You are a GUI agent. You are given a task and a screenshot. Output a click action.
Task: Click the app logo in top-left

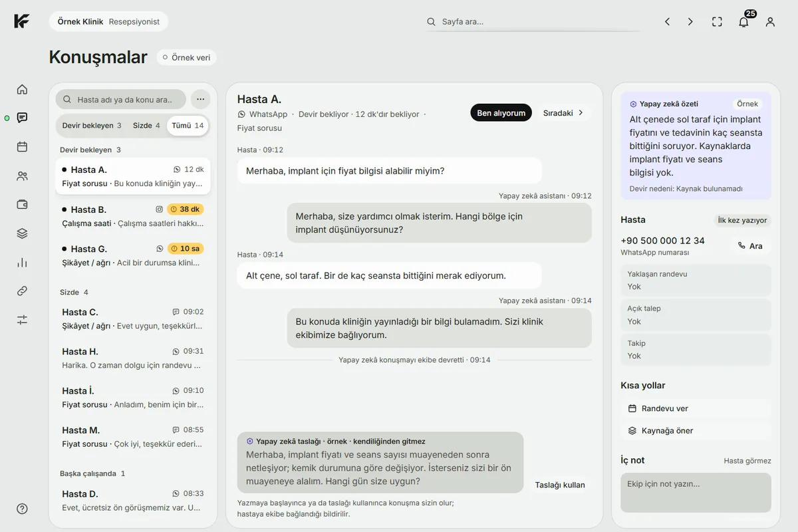pos(22,21)
